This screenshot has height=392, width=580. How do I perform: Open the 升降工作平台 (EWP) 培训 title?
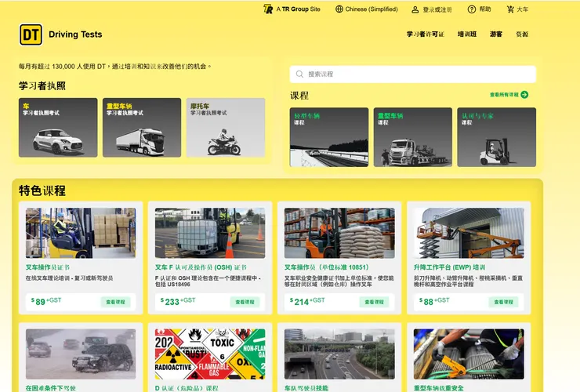tap(449, 267)
